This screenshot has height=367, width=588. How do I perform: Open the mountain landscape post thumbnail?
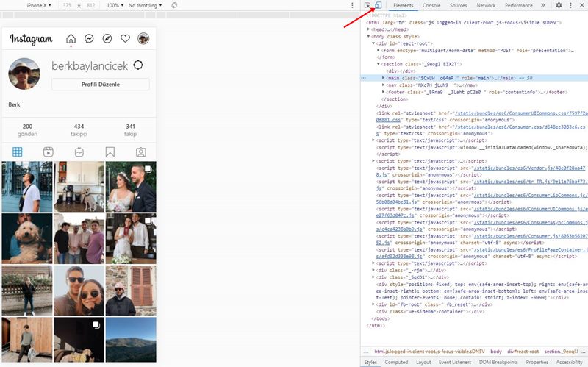131,340
